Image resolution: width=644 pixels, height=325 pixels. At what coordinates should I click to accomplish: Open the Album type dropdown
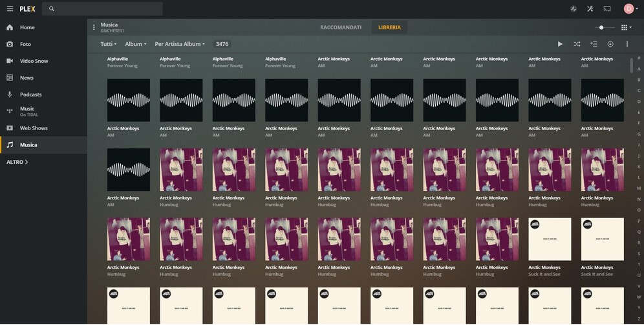pos(136,44)
